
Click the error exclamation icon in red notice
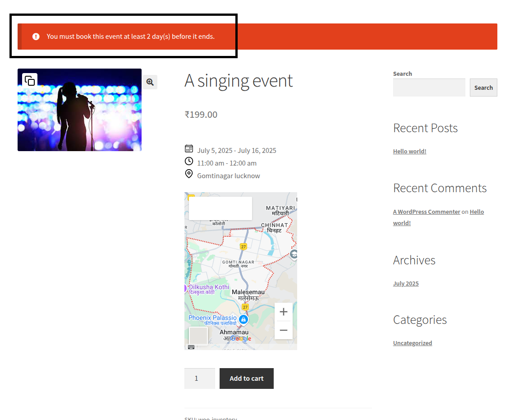36,37
